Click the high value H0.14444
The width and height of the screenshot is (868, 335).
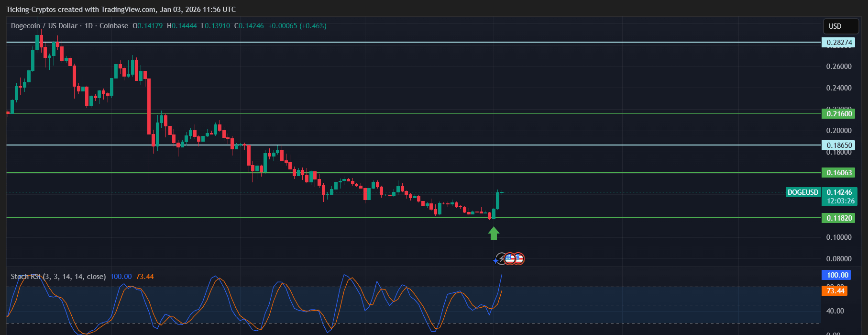tap(182, 26)
